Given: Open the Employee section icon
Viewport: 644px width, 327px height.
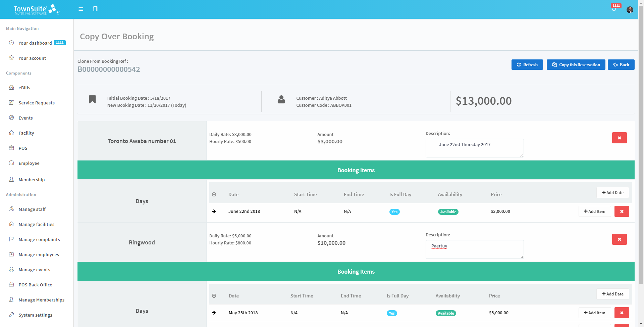Looking at the screenshot, I should (11, 163).
